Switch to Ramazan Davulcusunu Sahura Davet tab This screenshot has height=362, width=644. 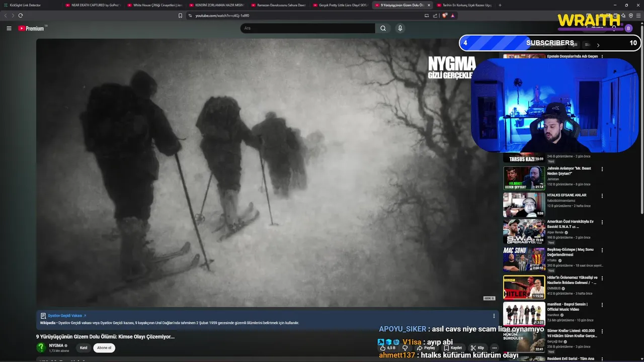[279, 5]
